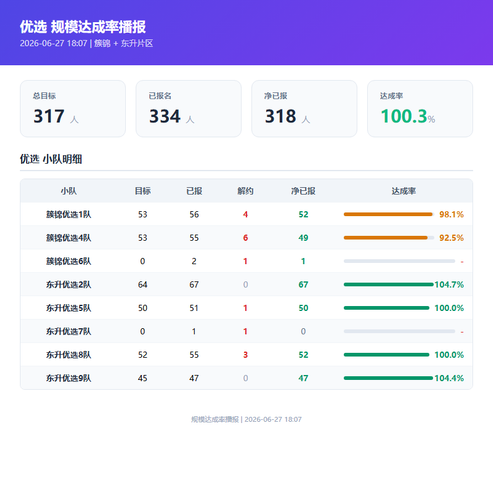Click the 已报 value 56 for 簇锦优选1队
493x500 pixels.
pos(194,214)
